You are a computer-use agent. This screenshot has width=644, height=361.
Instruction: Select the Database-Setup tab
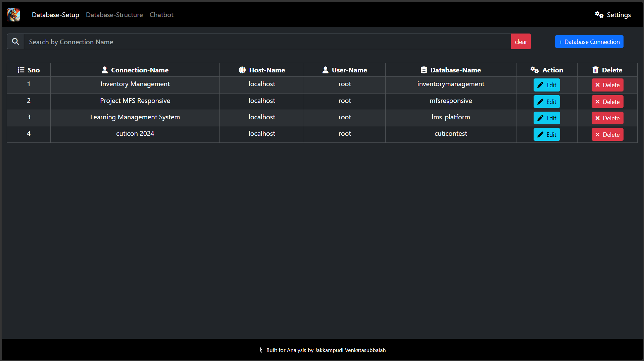(x=55, y=15)
